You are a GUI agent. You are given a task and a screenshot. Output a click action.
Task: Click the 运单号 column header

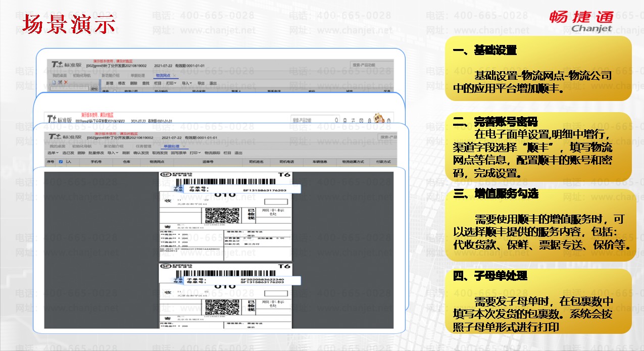click(x=208, y=162)
